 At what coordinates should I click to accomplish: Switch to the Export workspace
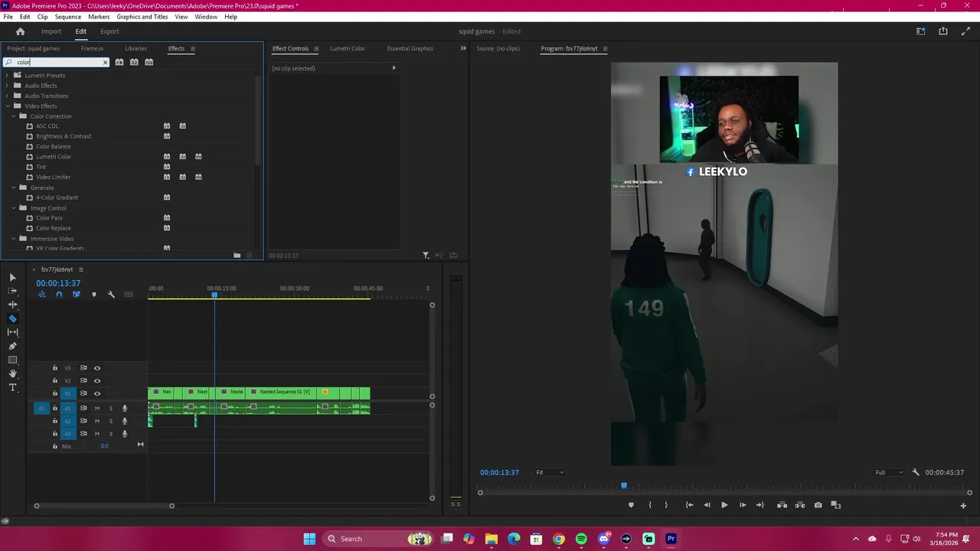(109, 31)
